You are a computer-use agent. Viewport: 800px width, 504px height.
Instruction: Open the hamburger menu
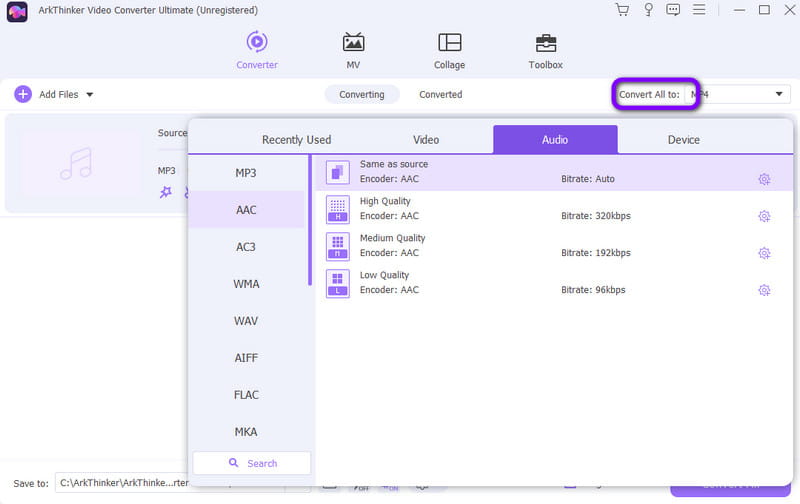click(x=699, y=10)
